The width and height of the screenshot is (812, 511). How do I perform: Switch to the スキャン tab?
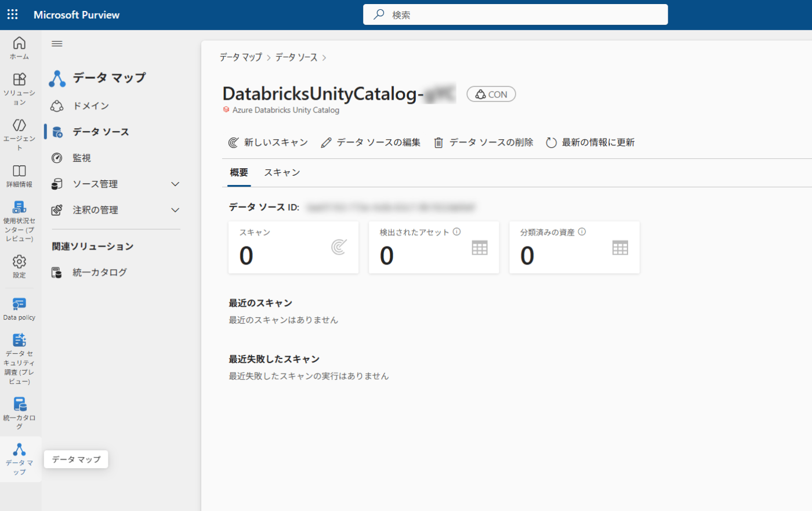pos(282,172)
